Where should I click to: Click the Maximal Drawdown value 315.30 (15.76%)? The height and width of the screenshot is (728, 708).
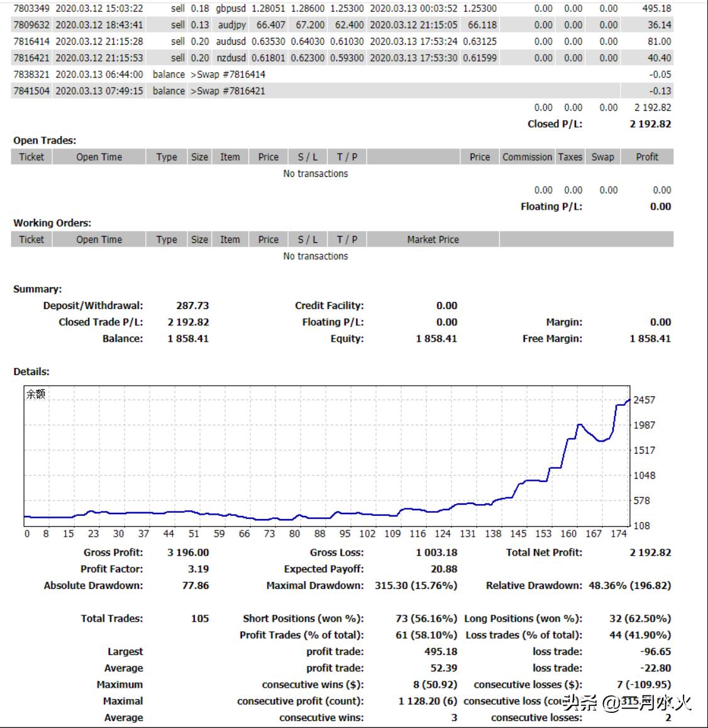pyautogui.click(x=416, y=585)
